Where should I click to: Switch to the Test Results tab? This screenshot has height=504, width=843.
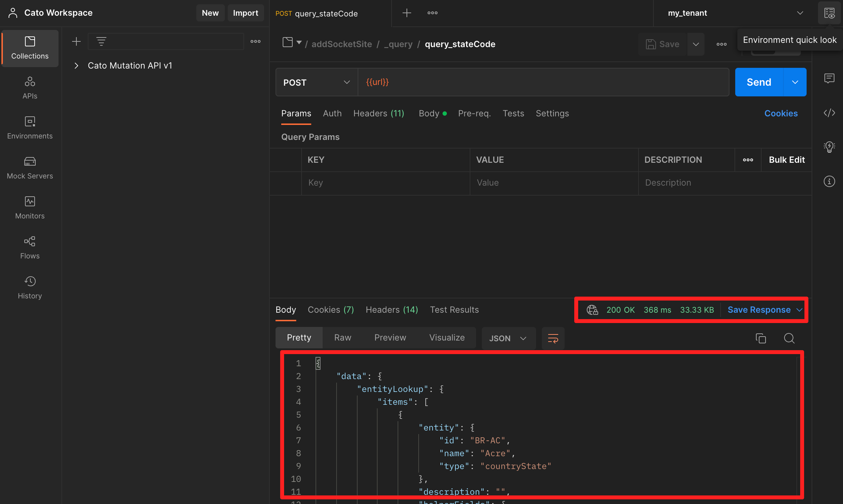[454, 309]
